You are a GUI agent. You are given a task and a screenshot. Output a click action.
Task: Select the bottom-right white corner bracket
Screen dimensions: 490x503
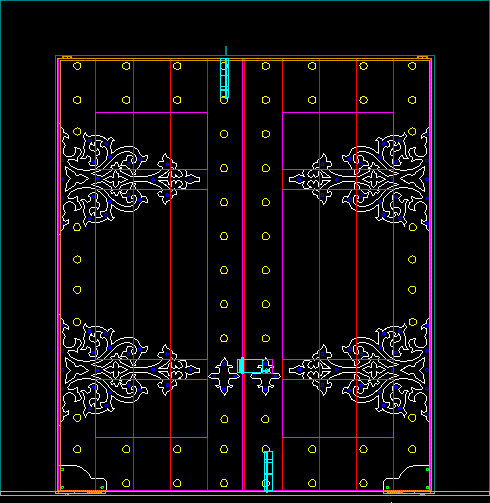tap(406, 478)
